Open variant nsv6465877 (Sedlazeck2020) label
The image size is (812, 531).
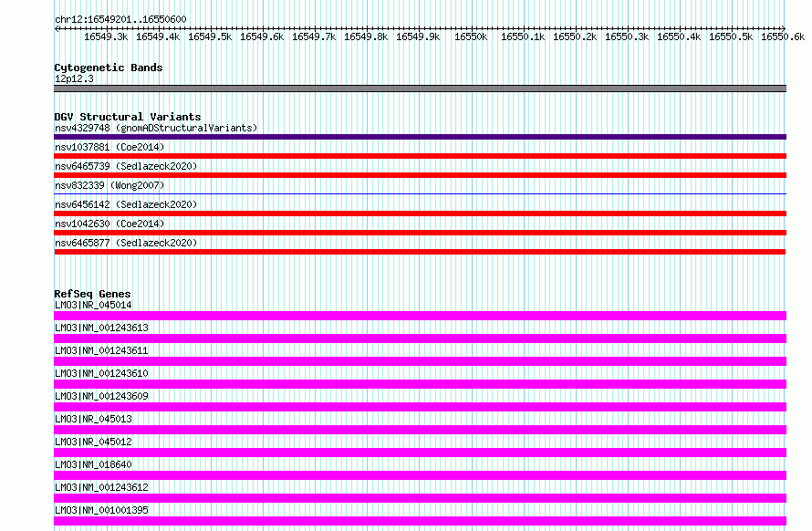click(x=126, y=243)
